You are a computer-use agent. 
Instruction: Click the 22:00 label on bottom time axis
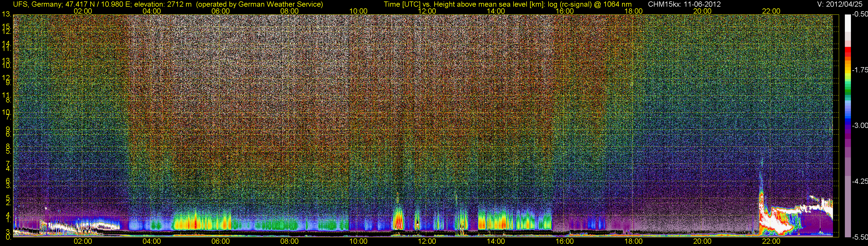tap(771, 241)
